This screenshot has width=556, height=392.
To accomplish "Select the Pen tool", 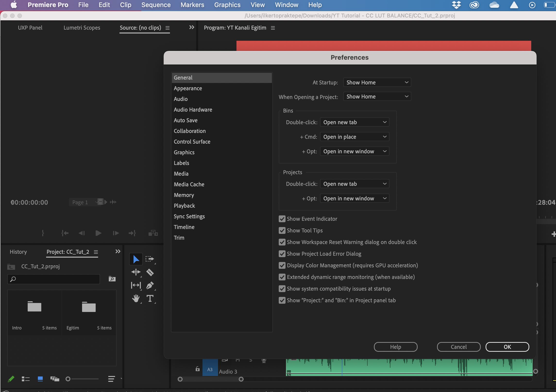I will click(150, 286).
